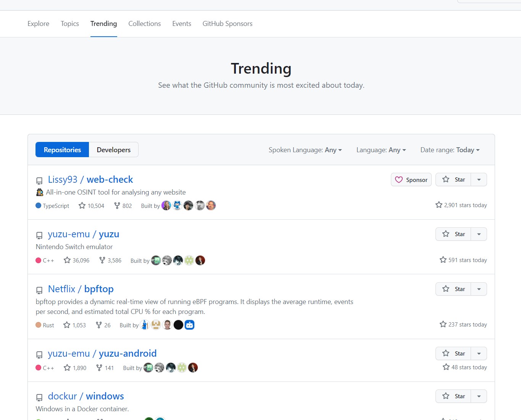Click the 1,053 stargazers count of bpftop

click(x=74, y=325)
